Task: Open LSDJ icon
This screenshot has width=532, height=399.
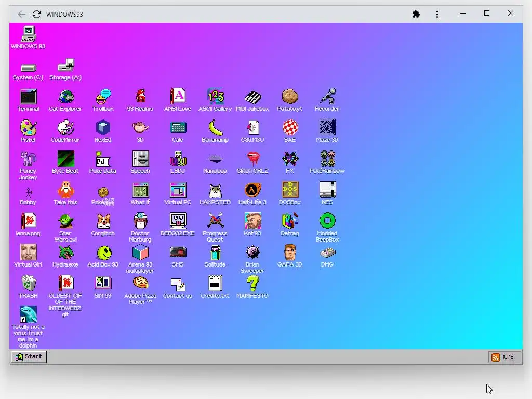Action: click(x=178, y=159)
